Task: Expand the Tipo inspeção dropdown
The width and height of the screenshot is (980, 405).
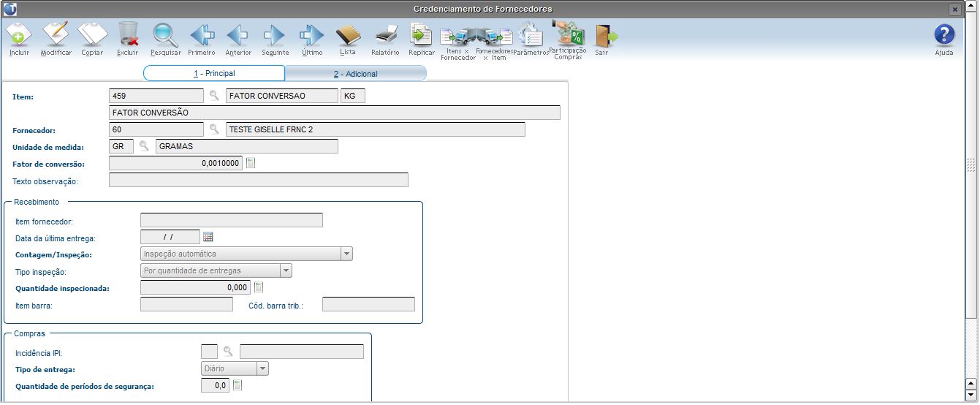Action: pyautogui.click(x=286, y=270)
